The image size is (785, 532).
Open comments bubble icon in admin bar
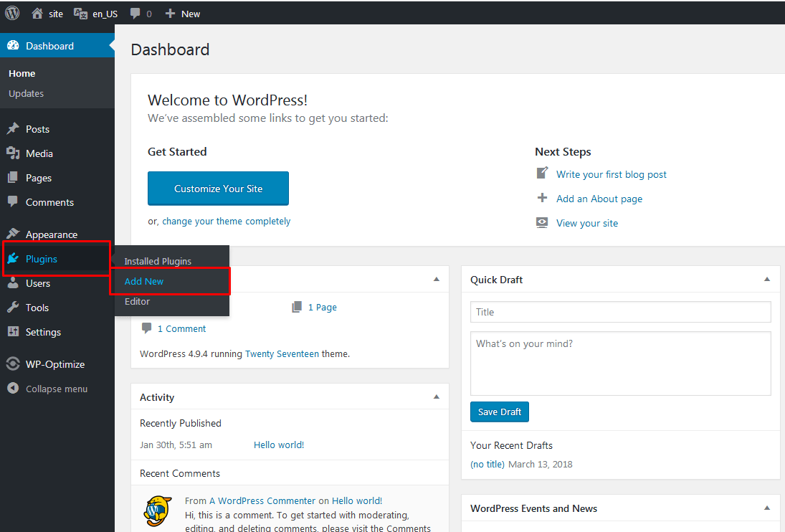click(135, 14)
